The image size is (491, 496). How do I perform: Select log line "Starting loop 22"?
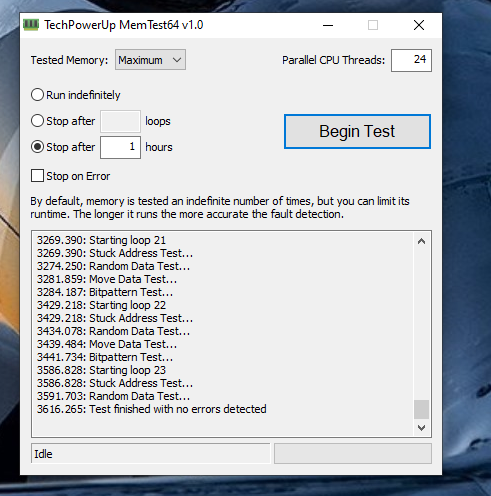[101, 305]
